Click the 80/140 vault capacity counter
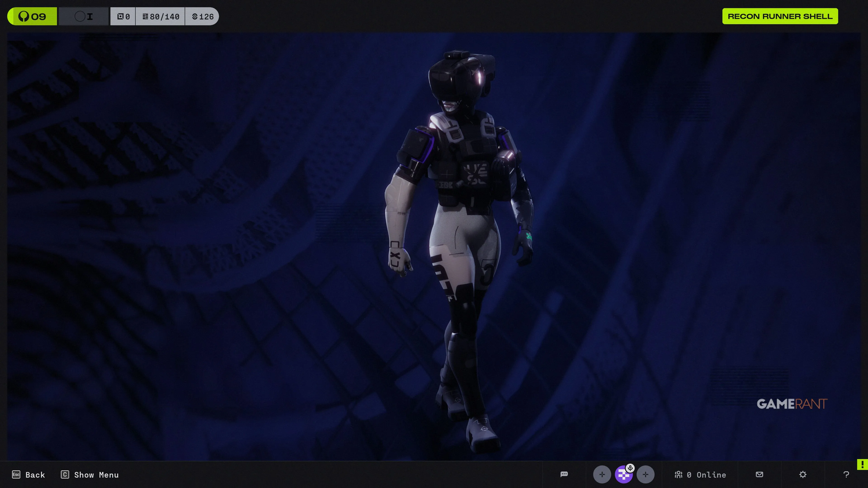The width and height of the screenshot is (868, 488). pyautogui.click(x=160, y=16)
